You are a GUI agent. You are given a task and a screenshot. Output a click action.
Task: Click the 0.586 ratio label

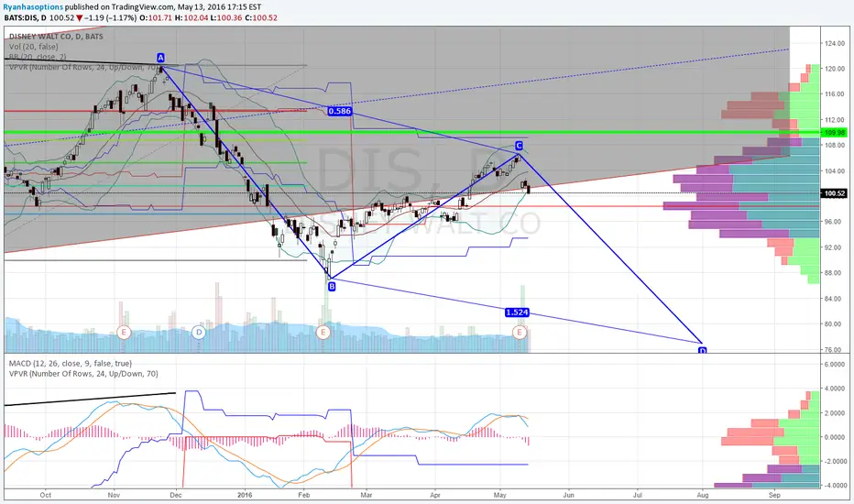[x=340, y=111]
